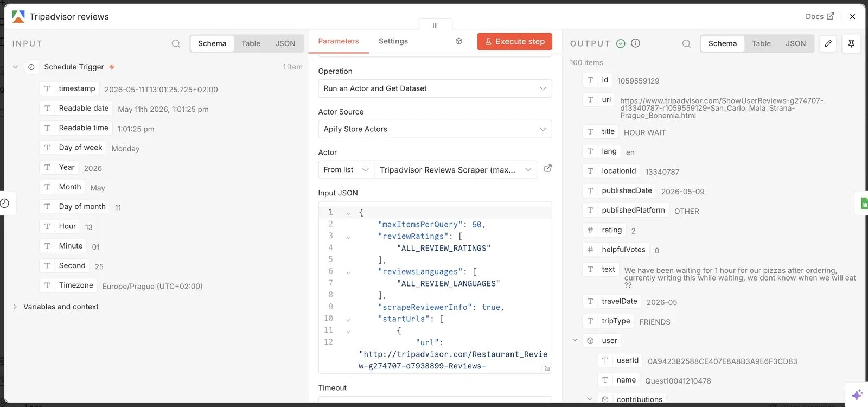
Task: Click the Readable date field pill
Action: pos(76,108)
